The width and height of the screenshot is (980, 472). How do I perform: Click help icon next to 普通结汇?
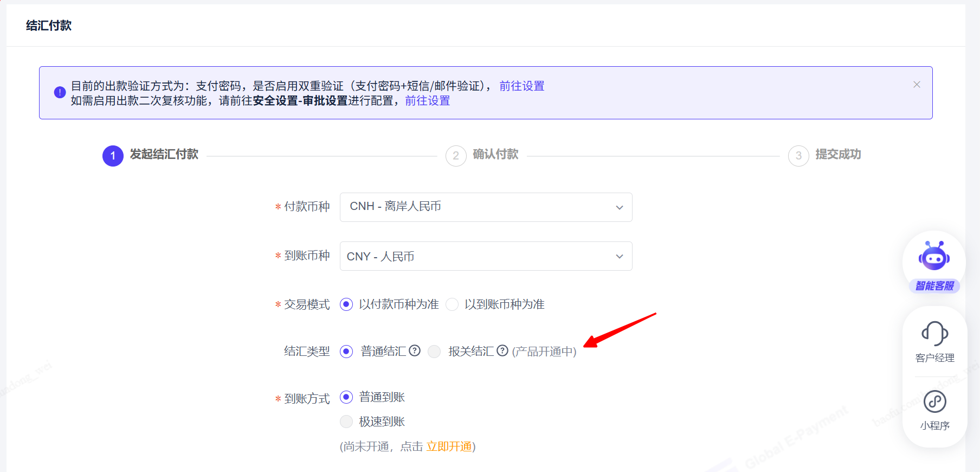[415, 350]
